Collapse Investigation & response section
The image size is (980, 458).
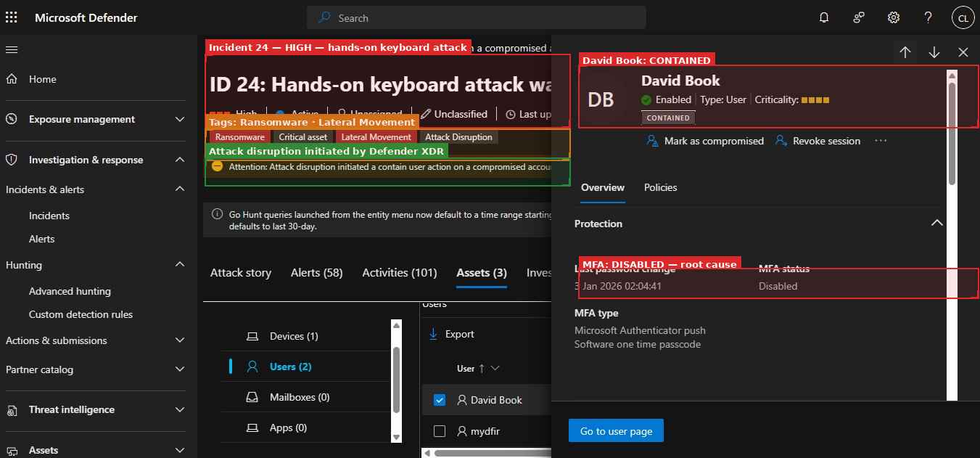tap(180, 160)
